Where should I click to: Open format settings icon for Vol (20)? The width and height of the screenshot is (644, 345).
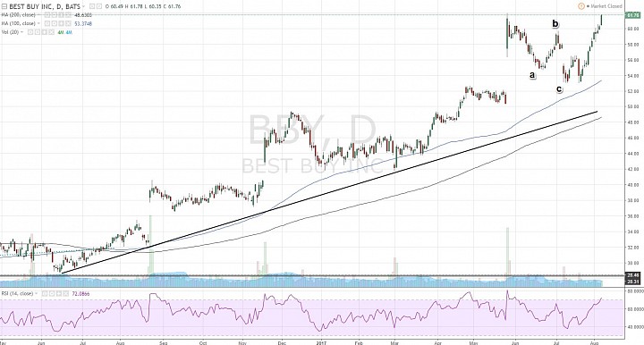(x=38, y=32)
